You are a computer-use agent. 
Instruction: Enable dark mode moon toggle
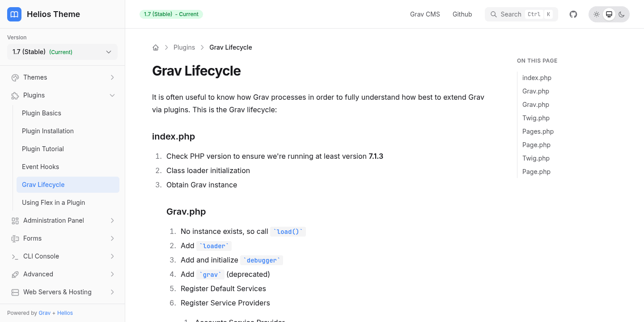pos(622,14)
